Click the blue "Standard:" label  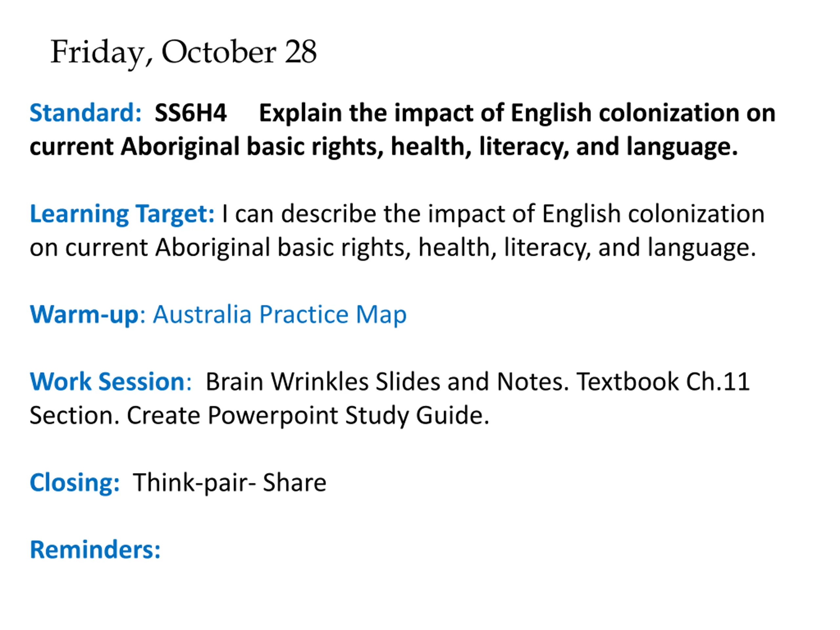[85, 113]
